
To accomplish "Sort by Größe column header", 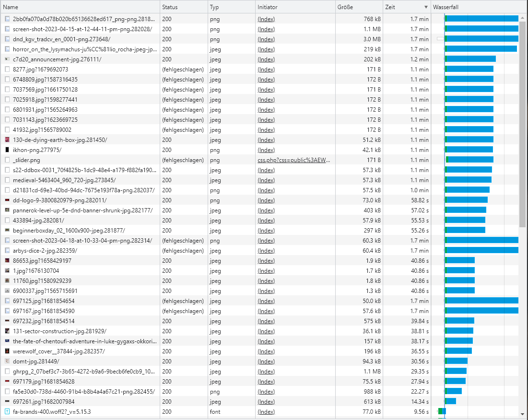I will point(359,7).
